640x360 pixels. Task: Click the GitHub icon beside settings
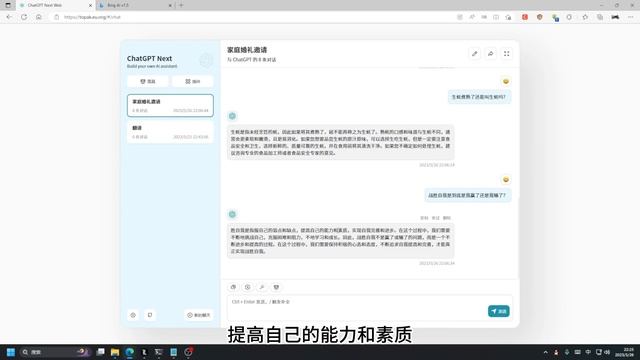150,315
